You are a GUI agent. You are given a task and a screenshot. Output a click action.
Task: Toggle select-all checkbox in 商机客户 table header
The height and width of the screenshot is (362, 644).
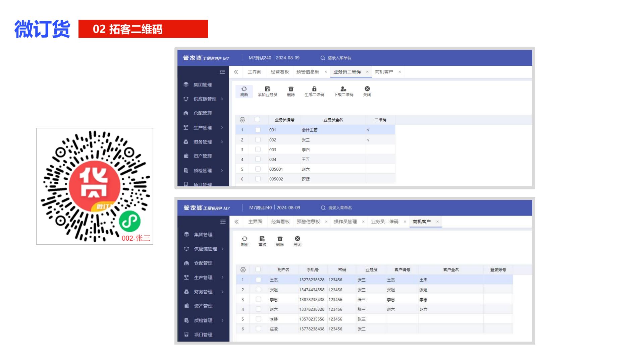258,269
